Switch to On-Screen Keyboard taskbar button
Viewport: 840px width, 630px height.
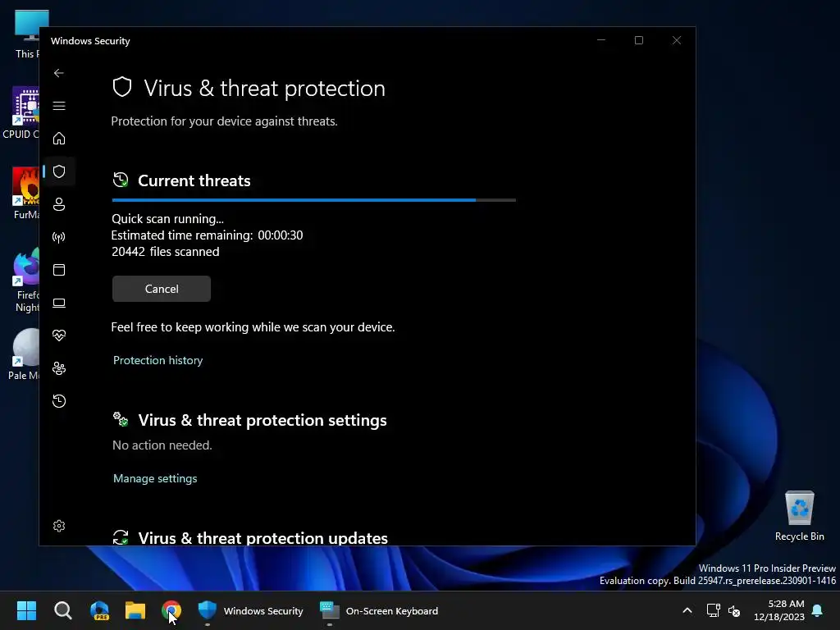(379, 610)
